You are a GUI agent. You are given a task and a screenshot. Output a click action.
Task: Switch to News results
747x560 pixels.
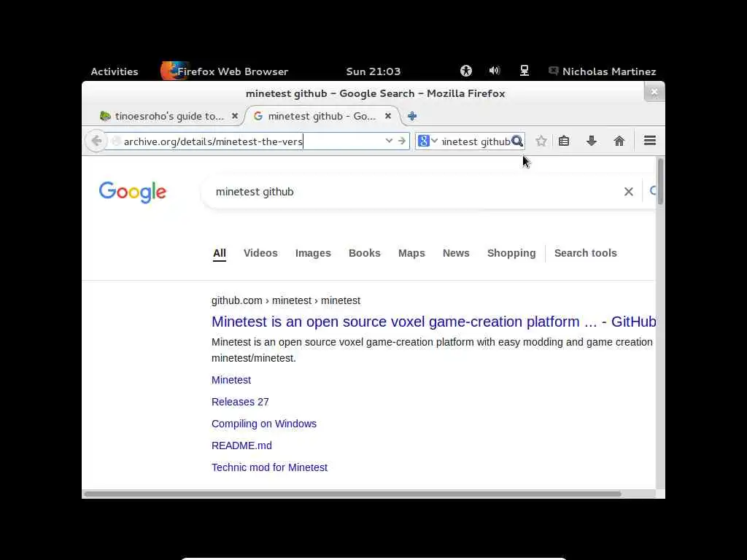456,253
